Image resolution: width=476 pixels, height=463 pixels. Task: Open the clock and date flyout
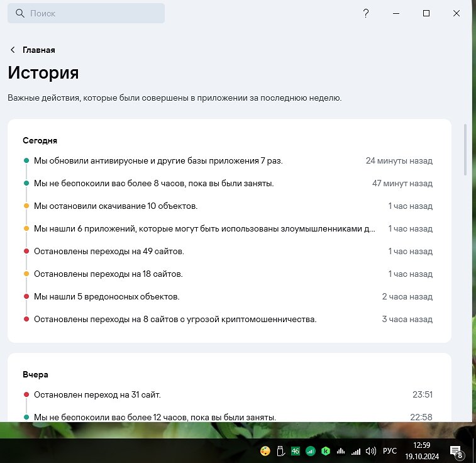point(423,450)
